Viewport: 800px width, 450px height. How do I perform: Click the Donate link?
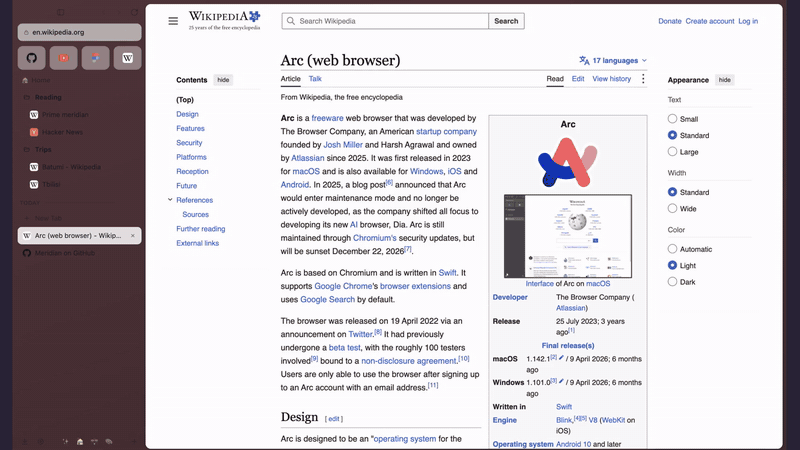669,21
